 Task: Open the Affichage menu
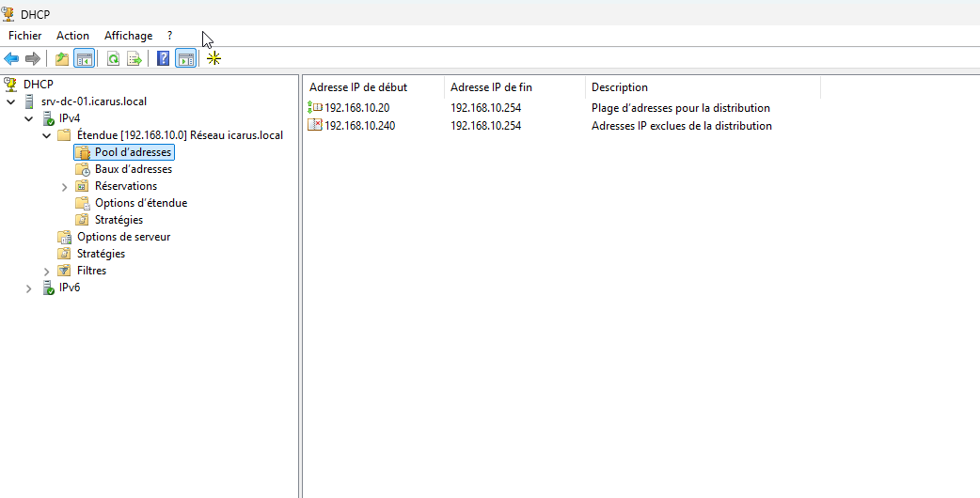128,36
